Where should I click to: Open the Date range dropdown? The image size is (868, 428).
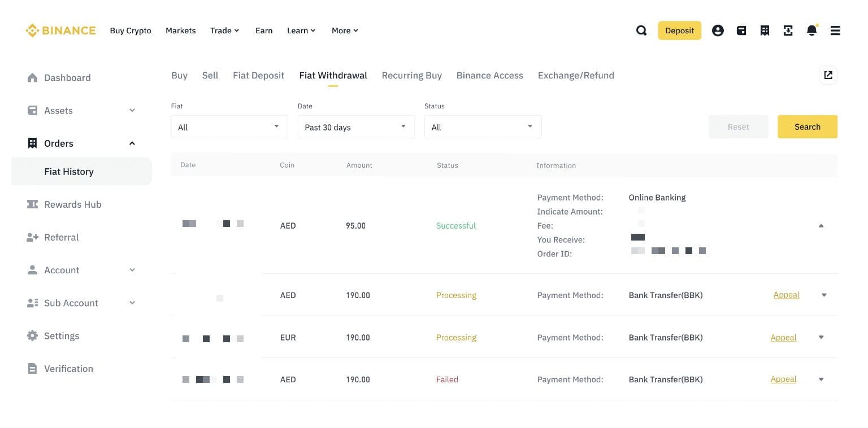point(356,127)
